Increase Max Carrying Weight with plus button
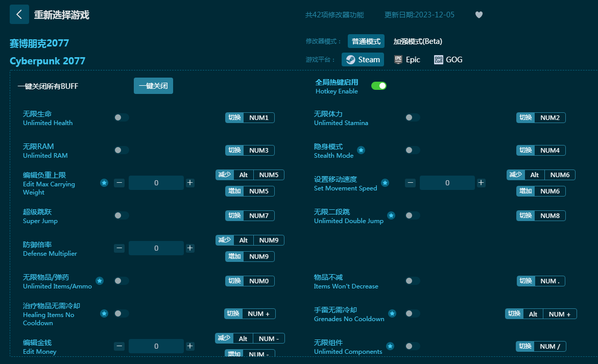The width and height of the screenshot is (598, 364). pos(190,183)
